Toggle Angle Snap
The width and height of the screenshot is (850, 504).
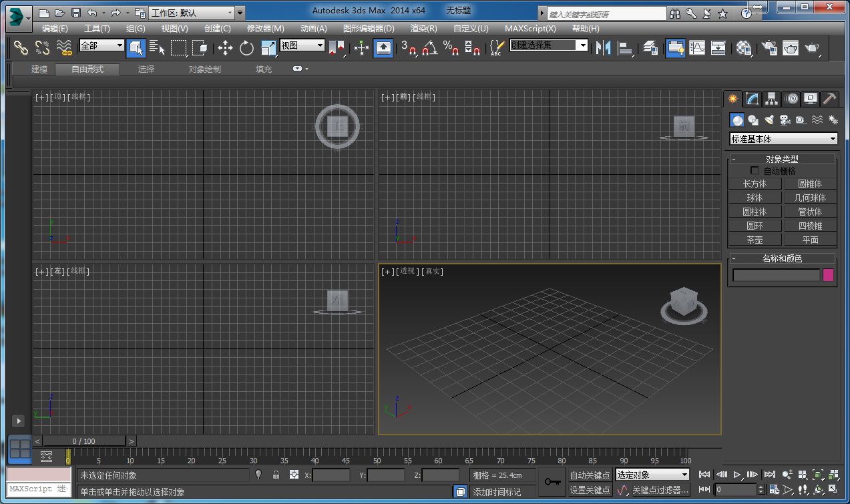pos(429,47)
